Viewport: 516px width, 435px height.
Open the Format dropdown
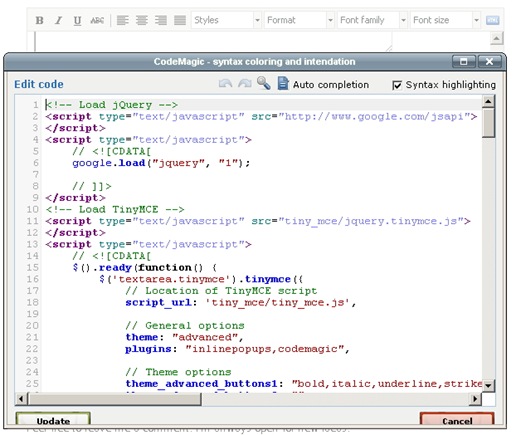299,20
